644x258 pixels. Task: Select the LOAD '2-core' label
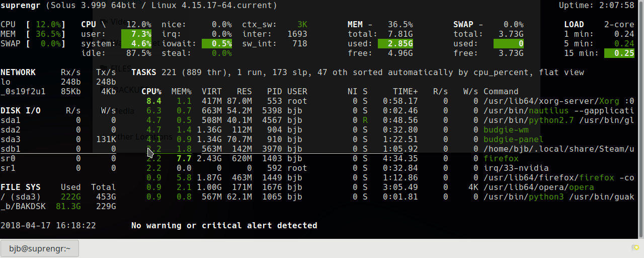(x=619, y=24)
